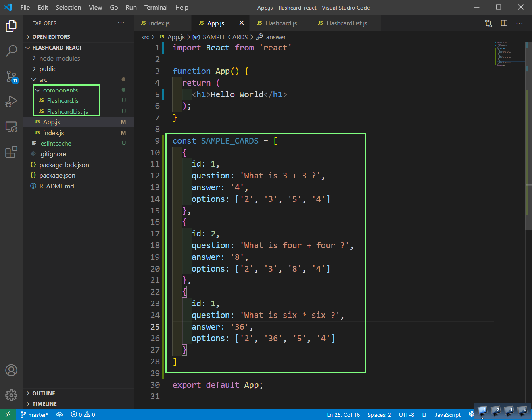Open the Remote Explorer icon
Screen dimensions: 532x420
point(11,127)
